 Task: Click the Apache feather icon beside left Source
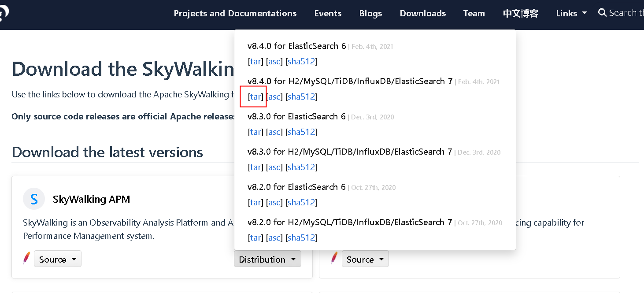pos(26,259)
